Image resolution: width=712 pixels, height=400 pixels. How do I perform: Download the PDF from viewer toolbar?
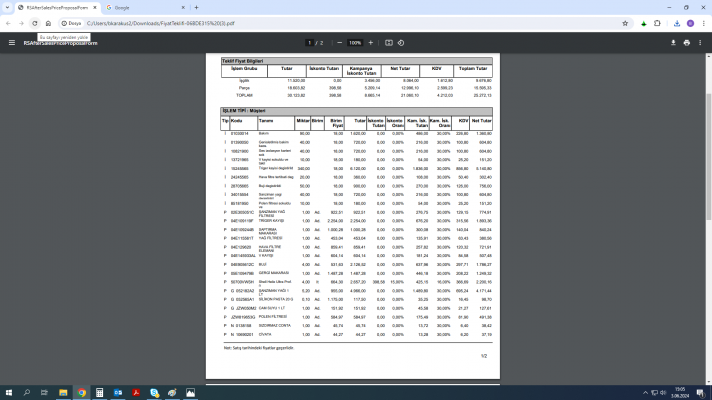coord(673,43)
